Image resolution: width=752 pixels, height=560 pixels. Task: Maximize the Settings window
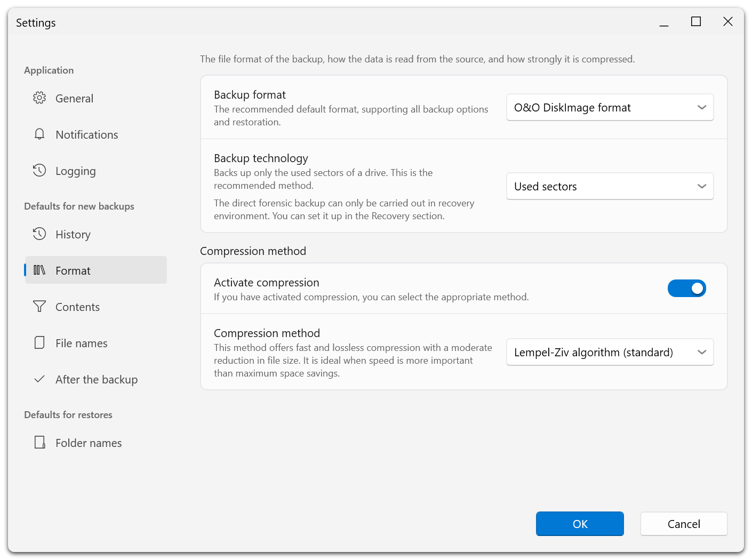coord(696,22)
